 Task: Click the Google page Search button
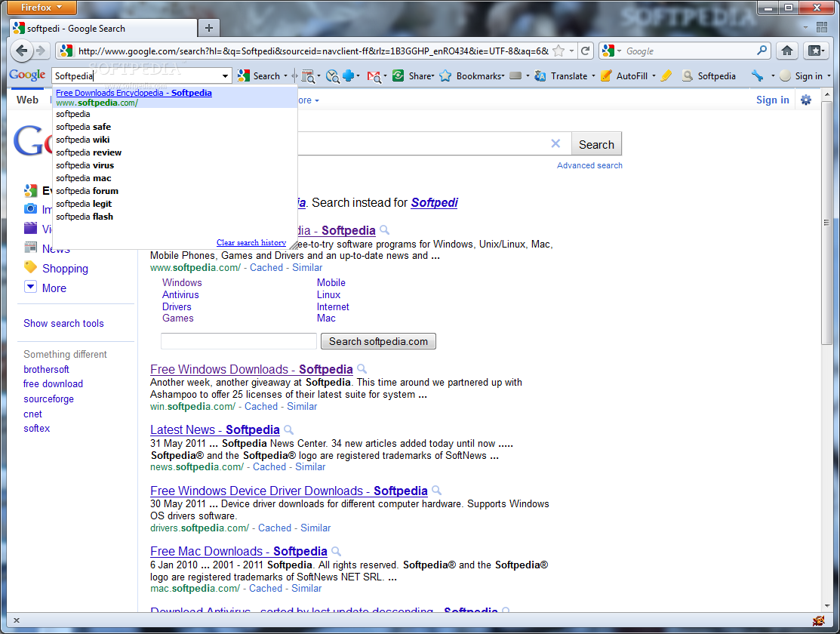pos(596,144)
